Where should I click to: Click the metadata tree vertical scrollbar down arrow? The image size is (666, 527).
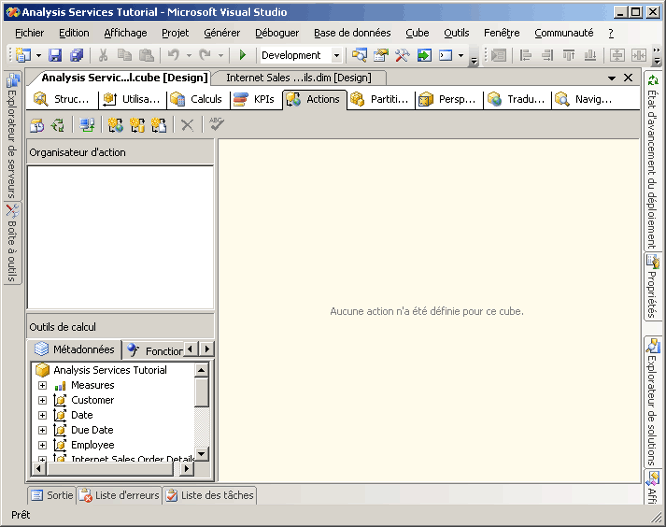coord(201,454)
